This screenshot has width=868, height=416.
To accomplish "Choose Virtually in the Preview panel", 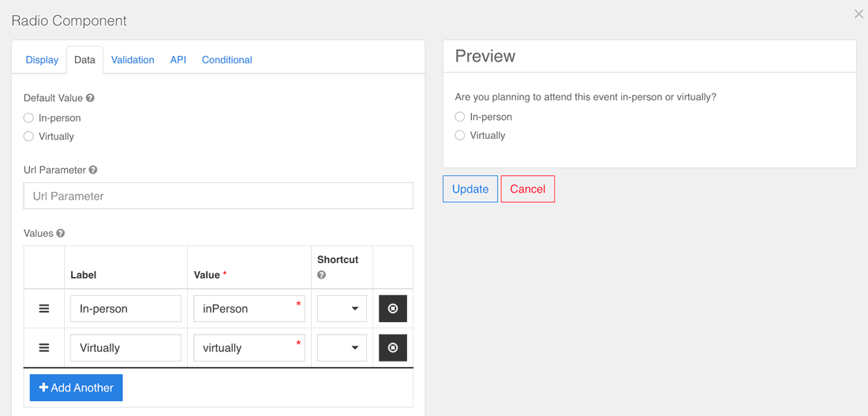I will click(x=460, y=136).
